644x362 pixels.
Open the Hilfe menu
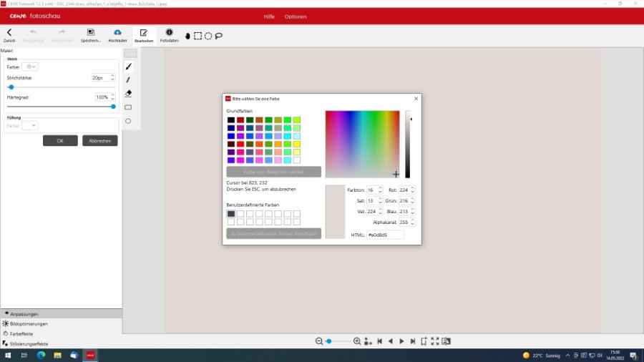click(x=269, y=17)
